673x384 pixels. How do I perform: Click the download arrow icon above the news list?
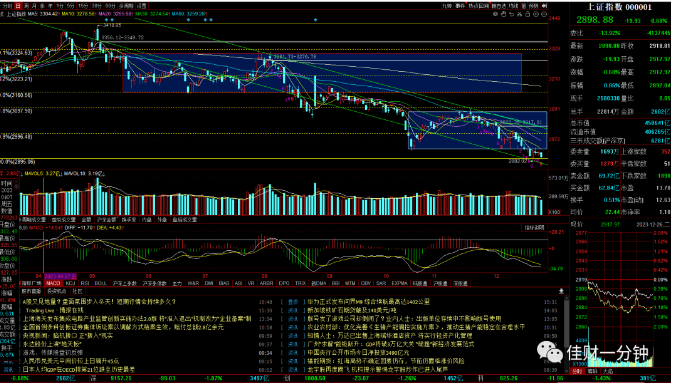point(561,291)
